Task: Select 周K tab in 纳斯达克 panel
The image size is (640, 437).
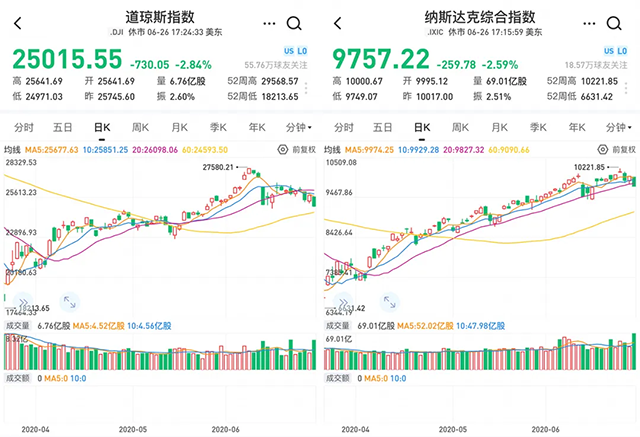Action: (460, 128)
